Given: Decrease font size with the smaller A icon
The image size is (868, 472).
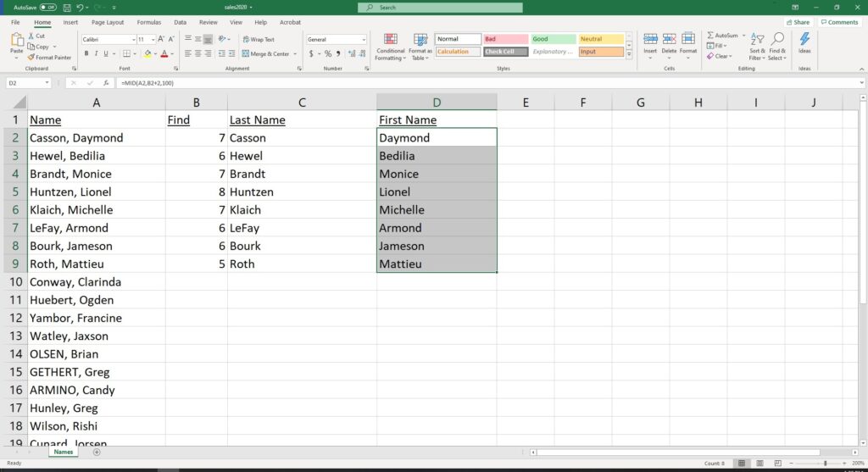Looking at the screenshot, I should [171, 39].
